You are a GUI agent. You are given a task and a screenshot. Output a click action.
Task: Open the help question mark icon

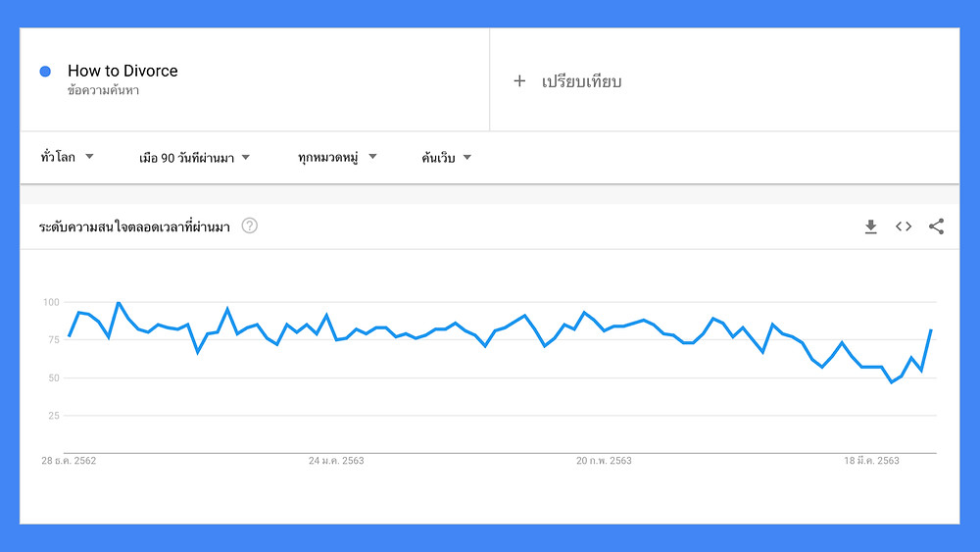click(249, 226)
